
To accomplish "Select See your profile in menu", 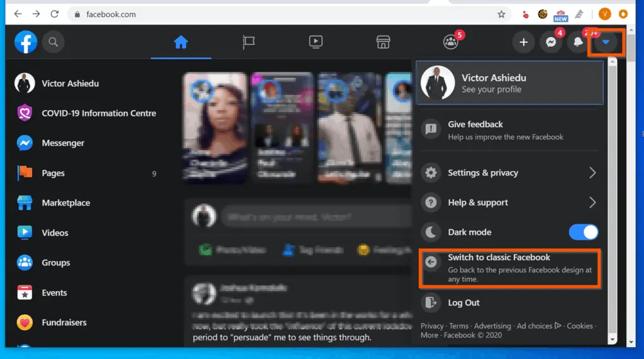I will tap(509, 82).
